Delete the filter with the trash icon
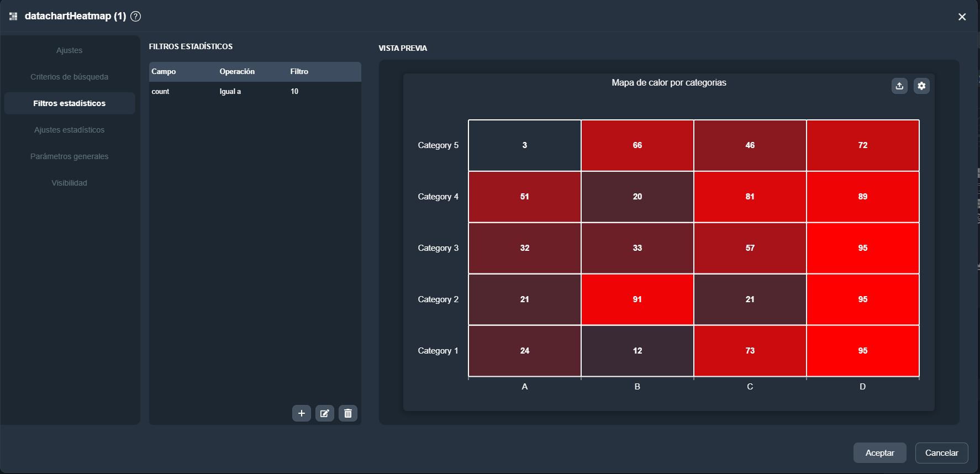 348,413
